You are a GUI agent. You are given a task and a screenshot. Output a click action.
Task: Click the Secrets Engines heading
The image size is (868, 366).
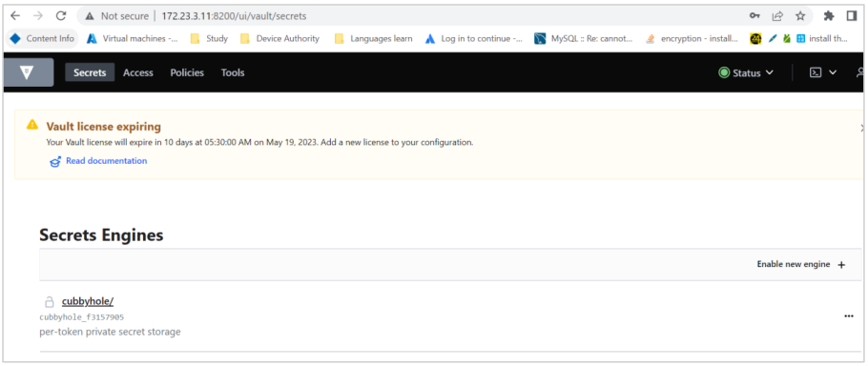101,235
